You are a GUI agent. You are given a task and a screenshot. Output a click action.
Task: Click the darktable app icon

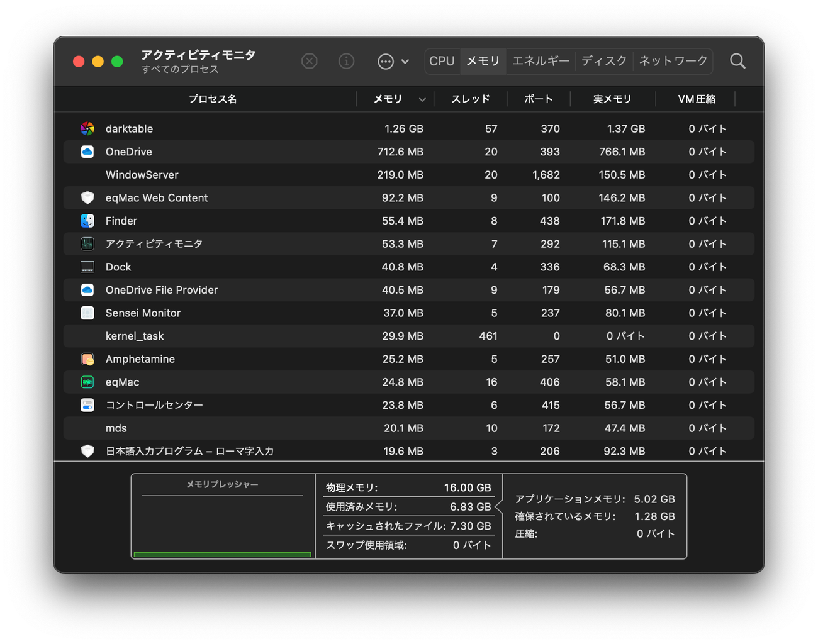[x=87, y=129]
